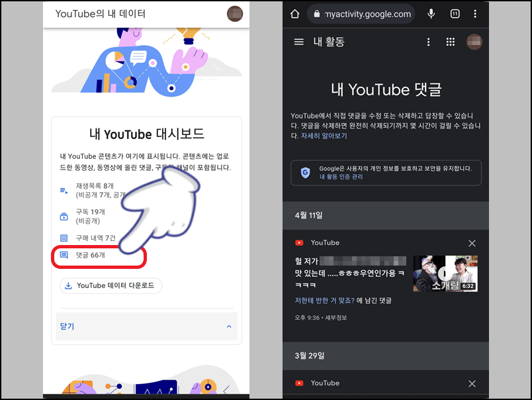Image resolution: width=532 pixels, height=400 pixels.
Task: Click the YouTube 데이터 다운로드 button
Action: click(111, 285)
